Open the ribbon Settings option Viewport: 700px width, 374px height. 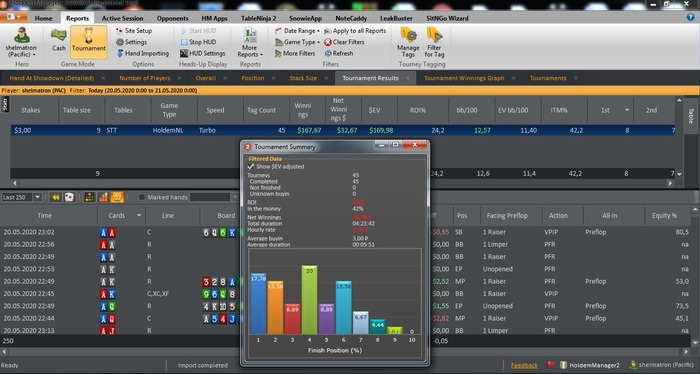131,42
